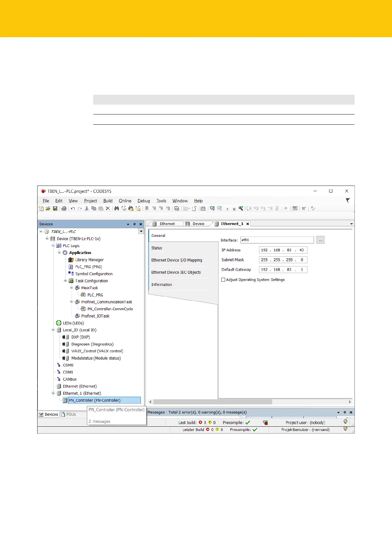The width and height of the screenshot is (392, 554).
Task: Click the Find binoculars icon
Action: (117, 208)
